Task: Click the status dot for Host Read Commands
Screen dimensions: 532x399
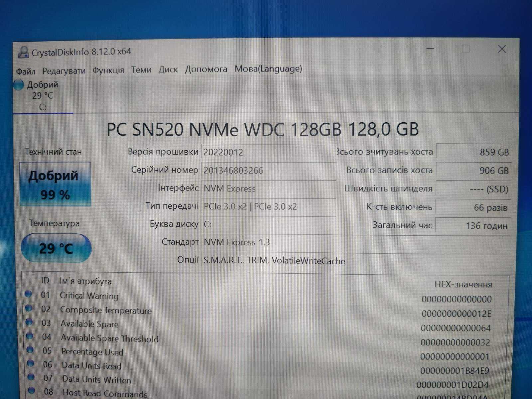Action: [x=32, y=390]
